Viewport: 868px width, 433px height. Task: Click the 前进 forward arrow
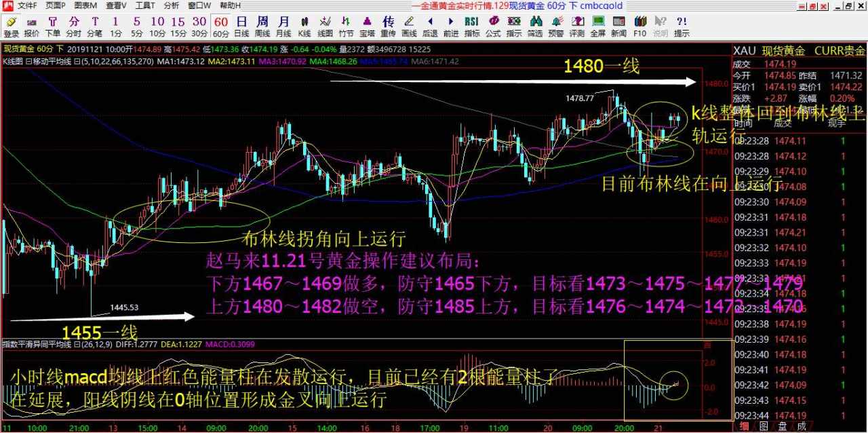451,26
